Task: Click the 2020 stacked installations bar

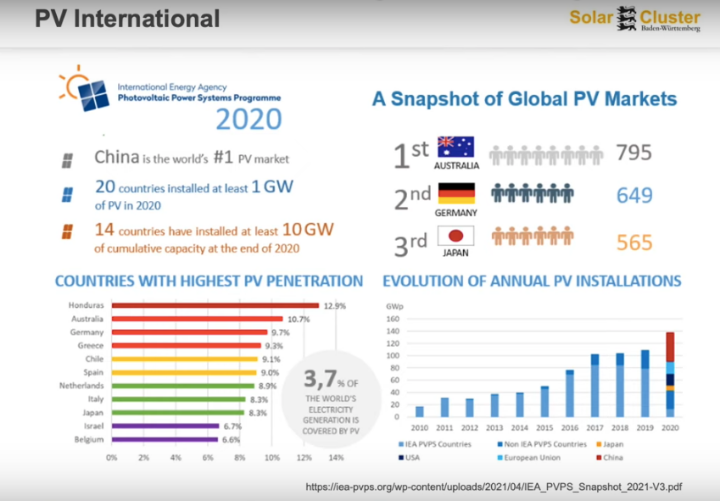Action: coord(670,374)
